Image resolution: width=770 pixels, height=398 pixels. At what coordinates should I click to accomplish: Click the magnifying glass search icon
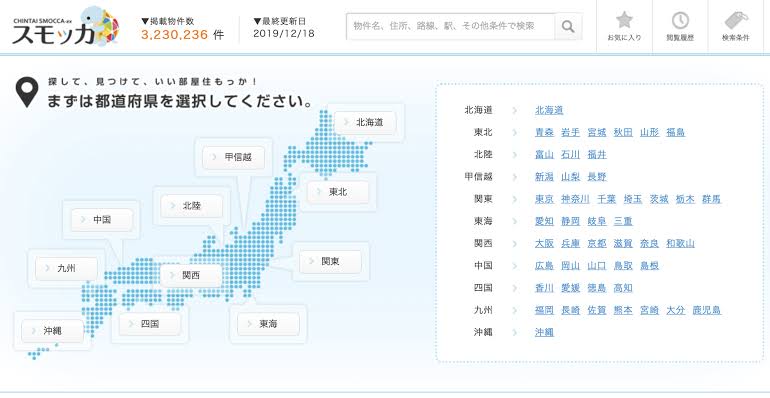568,27
